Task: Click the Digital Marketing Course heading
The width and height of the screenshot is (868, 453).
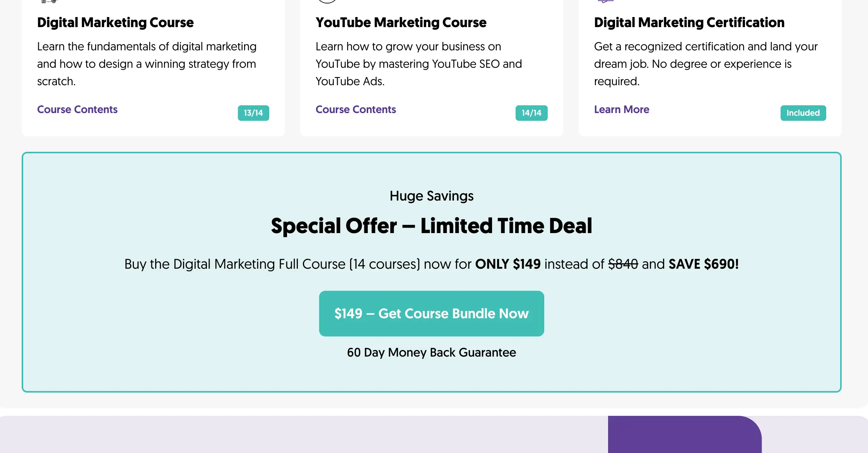Action: tap(115, 22)
